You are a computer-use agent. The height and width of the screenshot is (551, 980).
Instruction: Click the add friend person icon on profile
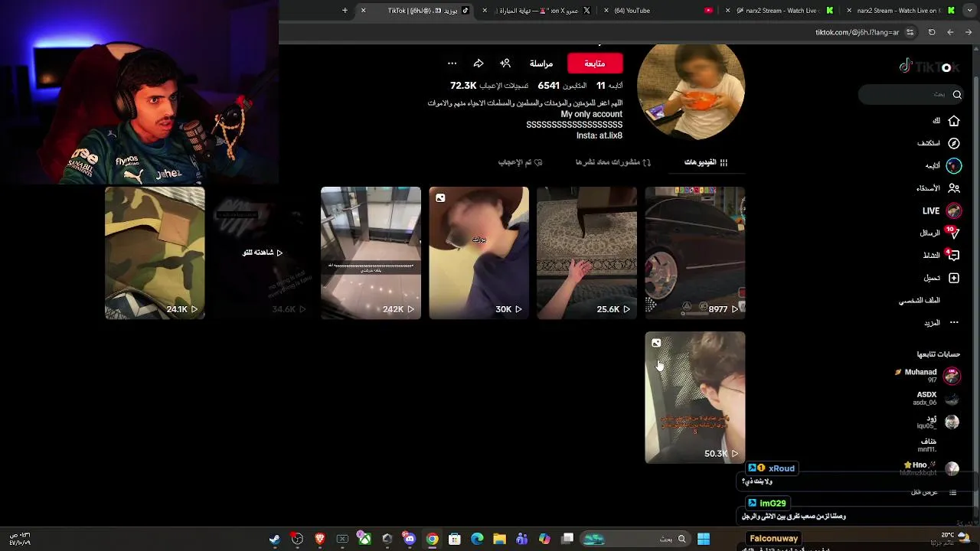[505, 64]
